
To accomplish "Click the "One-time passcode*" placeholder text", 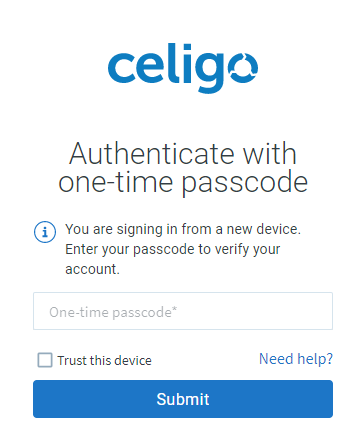I will click(x=113, y=312).
